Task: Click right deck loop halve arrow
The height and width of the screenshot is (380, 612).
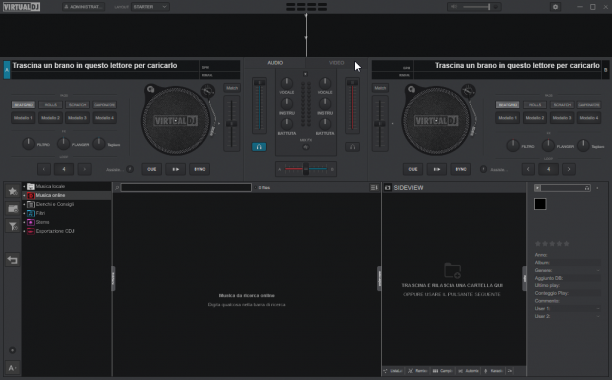Action: (528, 169)
